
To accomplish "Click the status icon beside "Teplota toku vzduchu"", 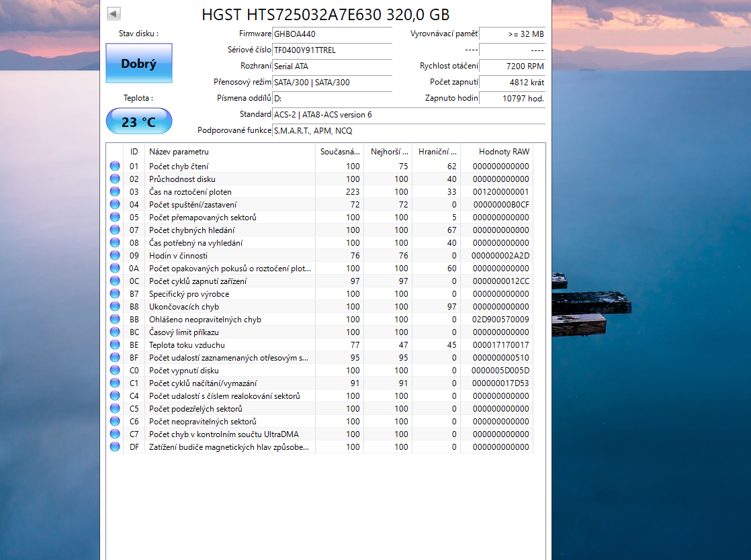I will point(114,344).
